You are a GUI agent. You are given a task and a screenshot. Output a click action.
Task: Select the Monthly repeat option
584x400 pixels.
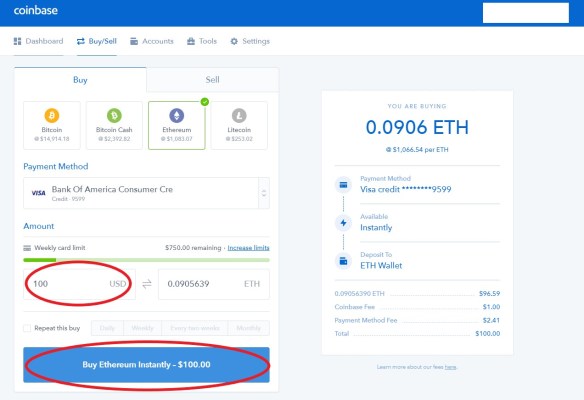(248, 328)
